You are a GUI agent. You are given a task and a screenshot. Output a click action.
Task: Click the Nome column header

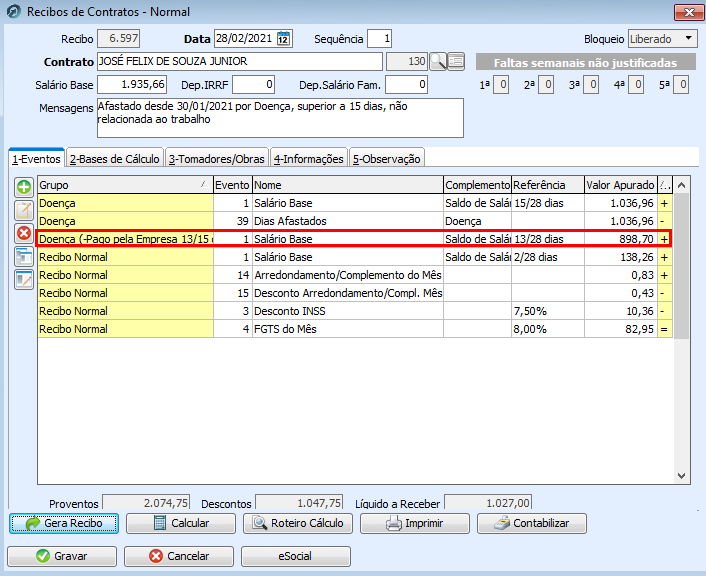[348, 185]
